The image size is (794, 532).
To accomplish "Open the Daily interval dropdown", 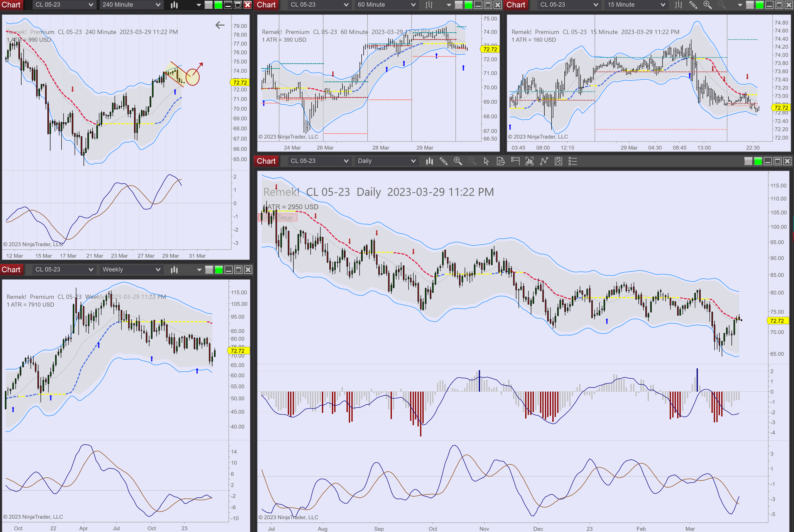I will pyautogui.click(x=387, y=161).
